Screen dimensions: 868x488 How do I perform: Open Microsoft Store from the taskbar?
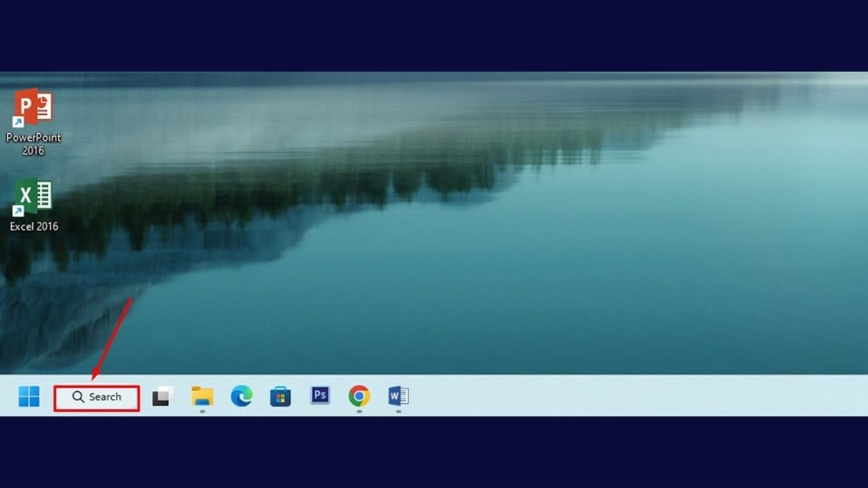(x=281, y=396)
